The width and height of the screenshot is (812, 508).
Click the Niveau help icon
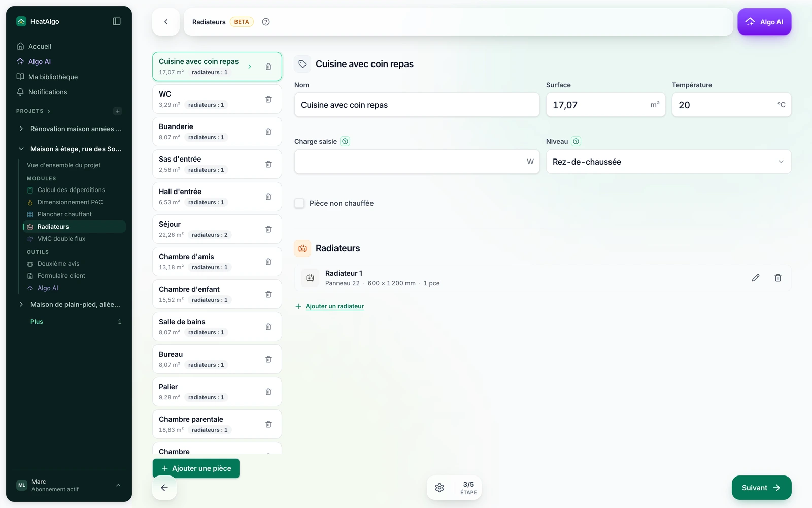click(x=576, y=141)
